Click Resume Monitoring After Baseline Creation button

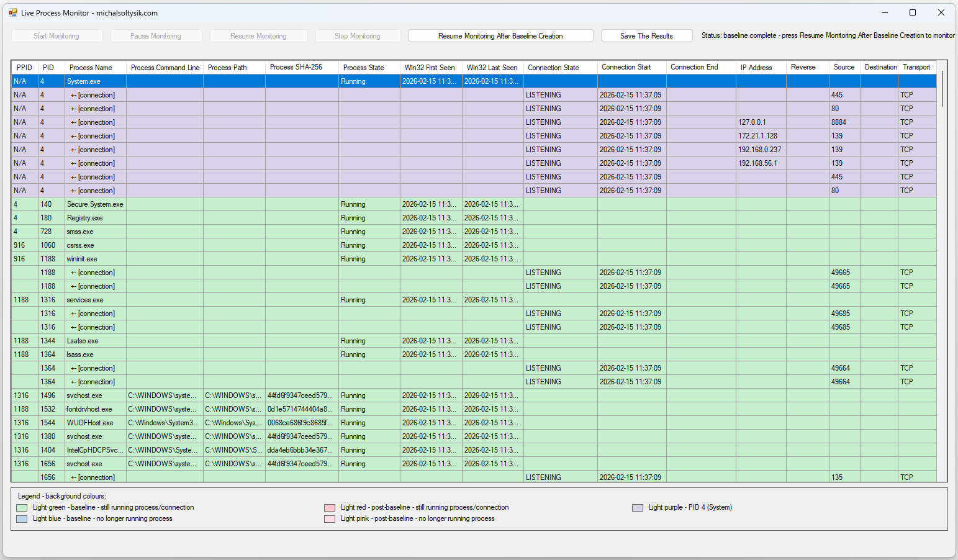[500, 36]
